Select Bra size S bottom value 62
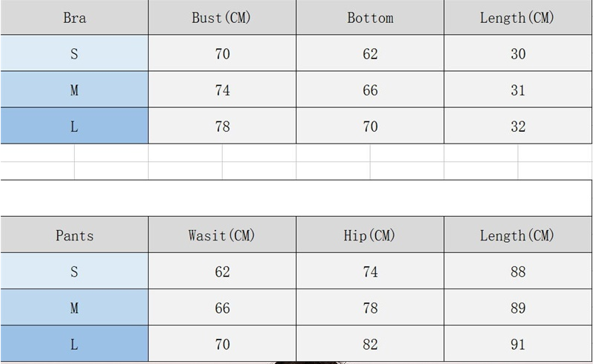 pyautogui.click(x=370, y=53)
